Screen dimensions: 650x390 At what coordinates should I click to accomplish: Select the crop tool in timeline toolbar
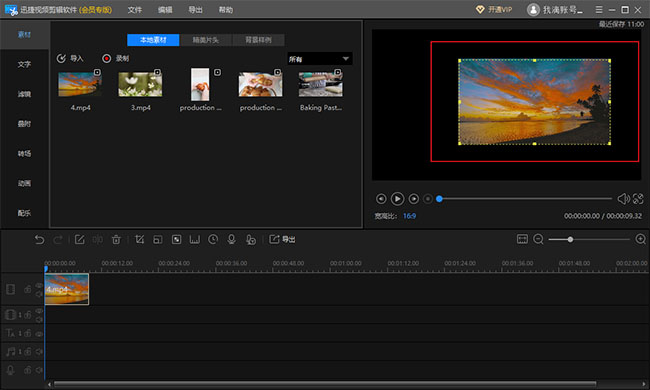[x=139, y=240]
